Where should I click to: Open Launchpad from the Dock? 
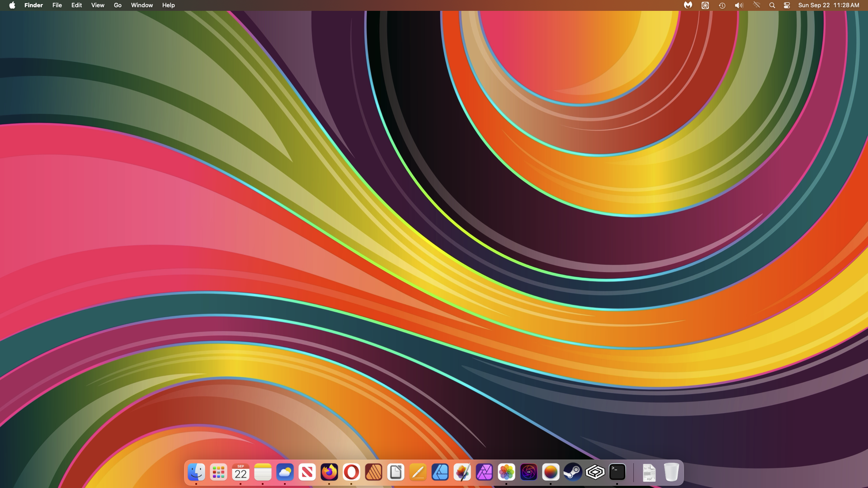218,472
